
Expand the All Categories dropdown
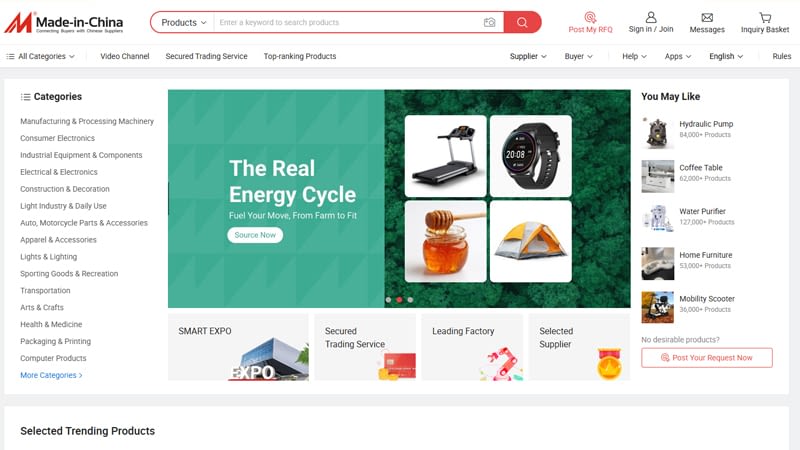pyautogui.click(x=40, y=56)
